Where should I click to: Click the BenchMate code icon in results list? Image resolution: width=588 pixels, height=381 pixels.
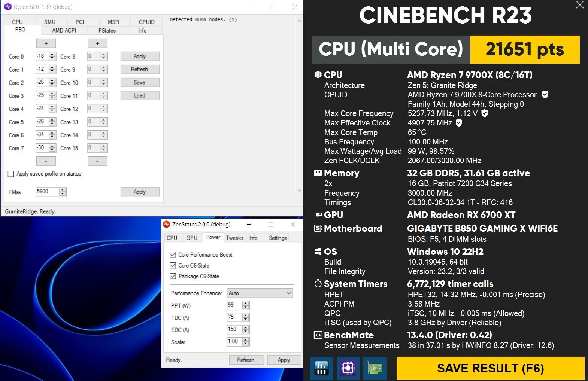coord(318,335)
